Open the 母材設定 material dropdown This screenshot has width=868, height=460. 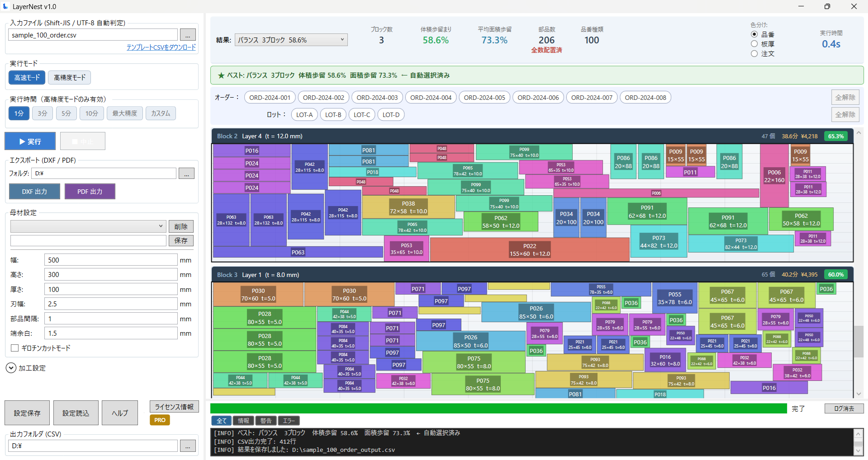[88, 226]
